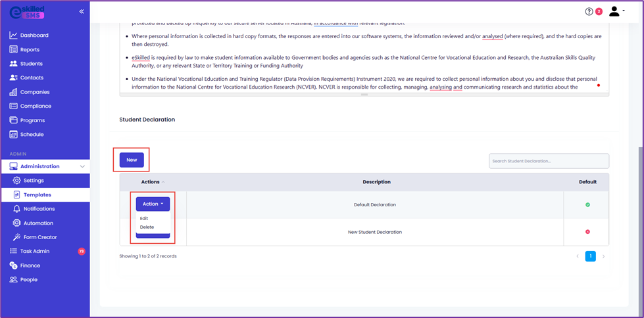This screenshot has height=318, width=644.
Task: Click the Search Student Declaration field
Action: pyautogui.click(x=549, y=161)
